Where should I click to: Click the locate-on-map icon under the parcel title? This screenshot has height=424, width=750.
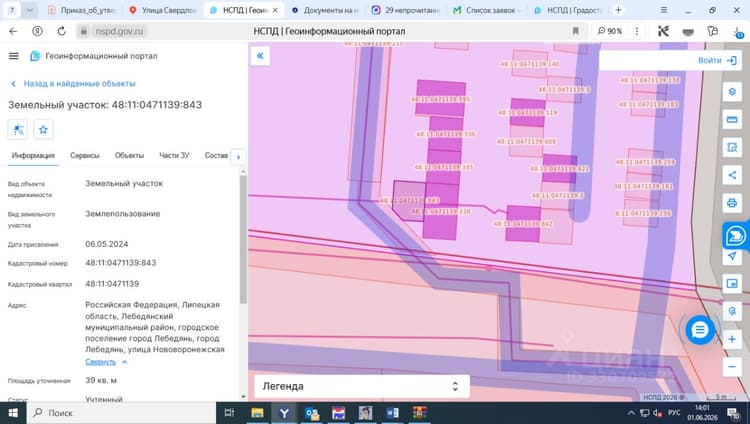[18, 129]
